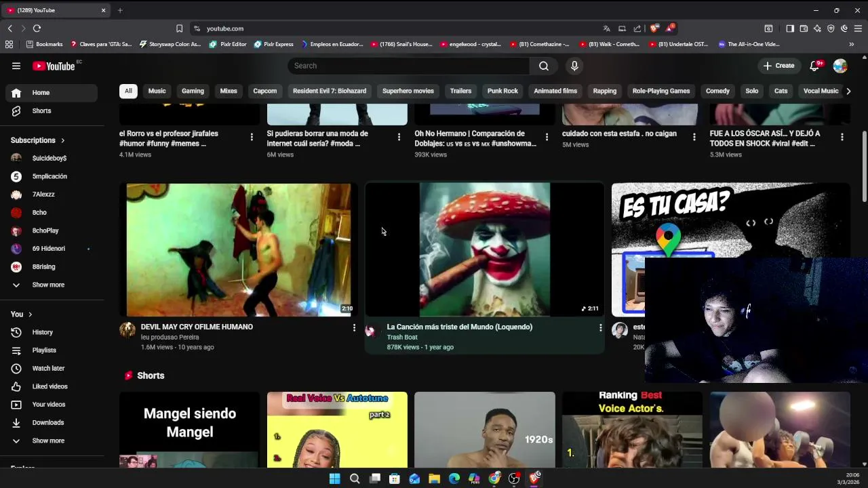The height and width of the screenshot is (488, 868).
Task: Open Windows Start menu
Action: click(334, 479)
